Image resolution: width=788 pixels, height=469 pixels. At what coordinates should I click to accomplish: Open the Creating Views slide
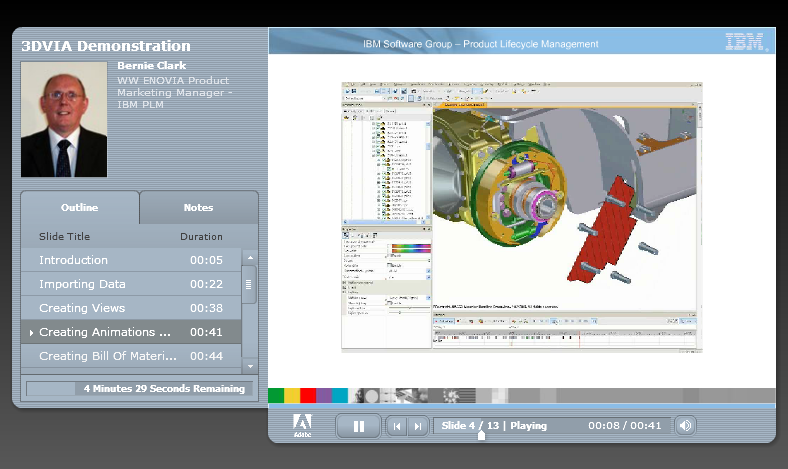click(x=131, y=308)
